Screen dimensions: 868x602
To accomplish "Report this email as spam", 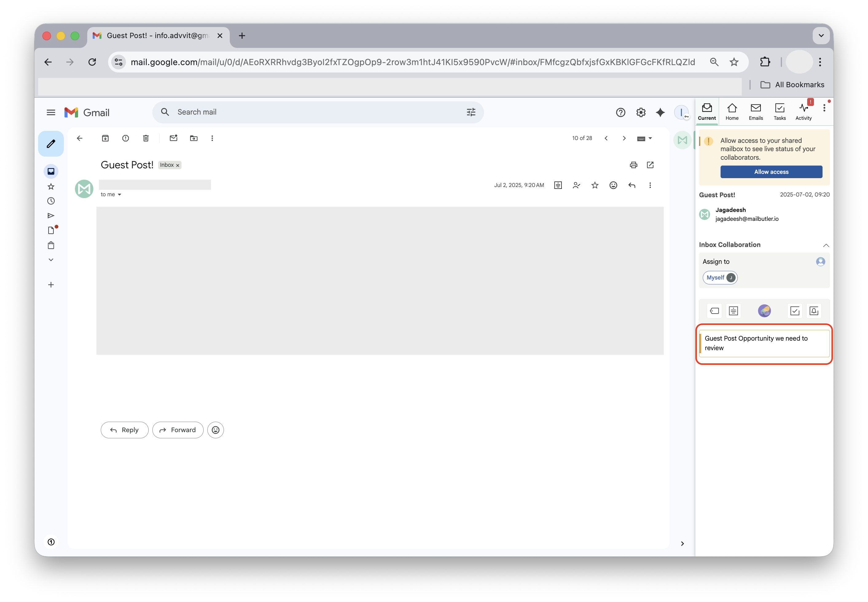I will click(x=126, y=139).
